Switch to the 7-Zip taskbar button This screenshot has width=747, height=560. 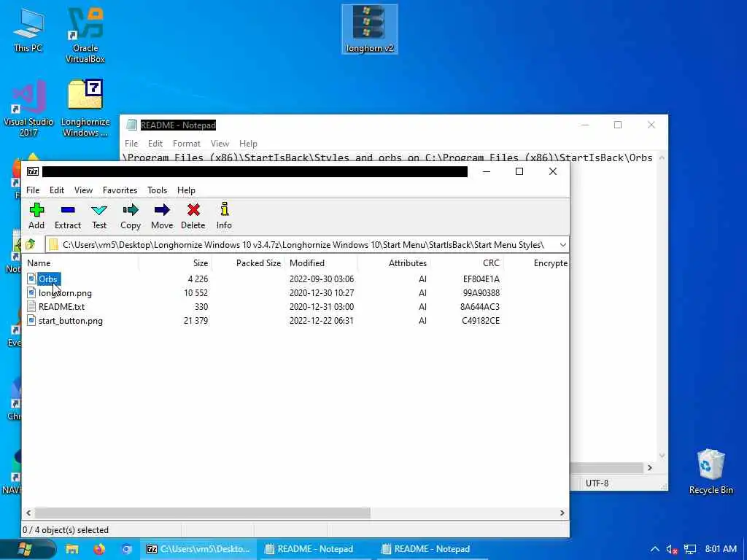[x=198, y=549]
